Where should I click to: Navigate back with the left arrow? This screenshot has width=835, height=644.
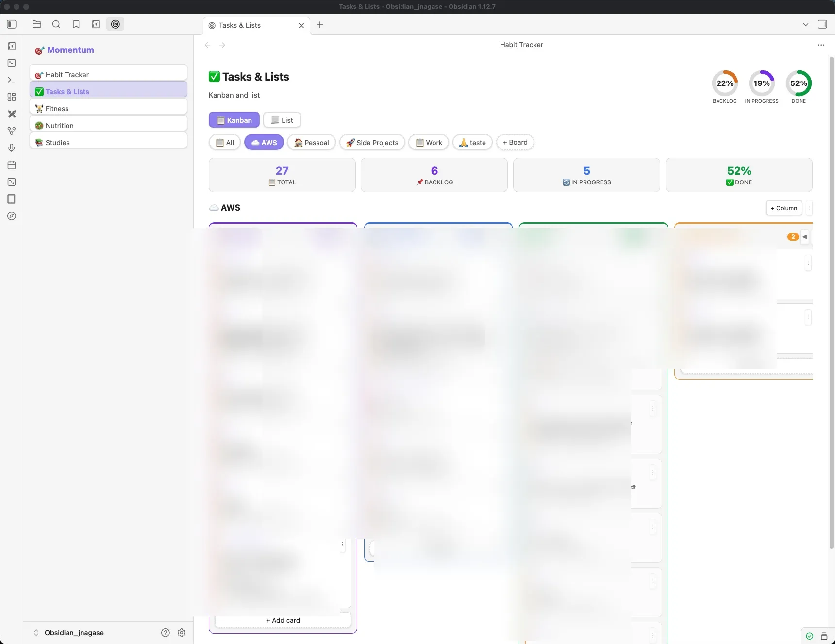click(x=208, y=45)
